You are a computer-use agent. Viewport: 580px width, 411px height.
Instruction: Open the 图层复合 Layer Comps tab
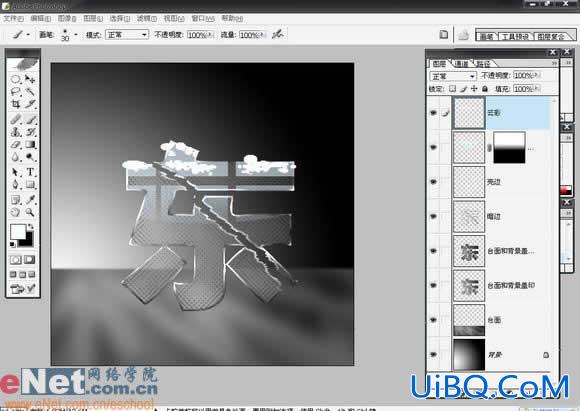pyautogui.click(x=550, y=37)
